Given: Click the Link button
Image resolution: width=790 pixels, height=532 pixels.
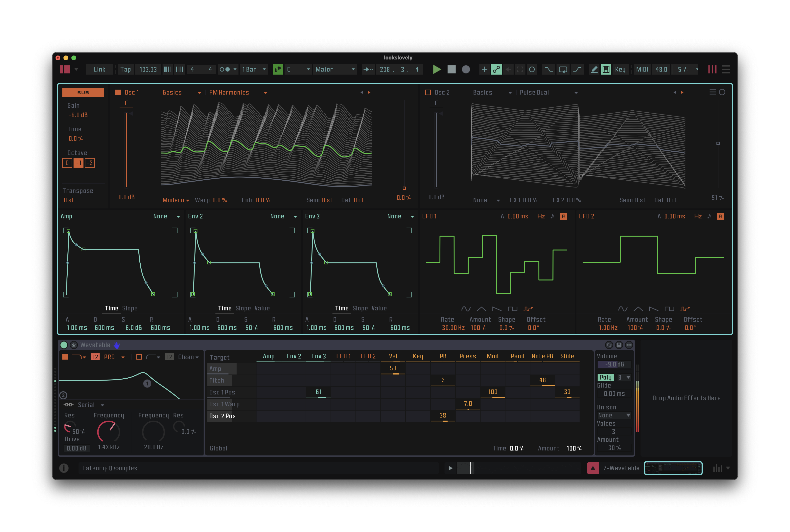Looking at the screenshot, I should pyautogui.click(x=99, y=70).
